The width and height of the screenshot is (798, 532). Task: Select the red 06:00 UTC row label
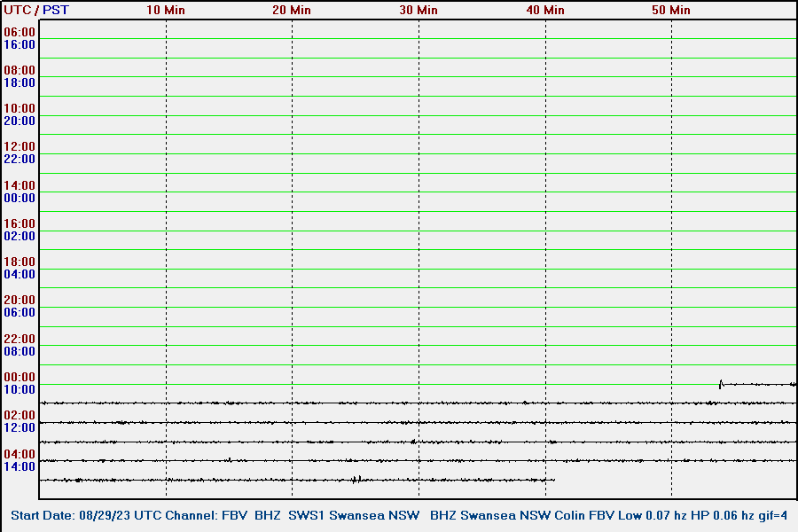[x=20, y=32]
